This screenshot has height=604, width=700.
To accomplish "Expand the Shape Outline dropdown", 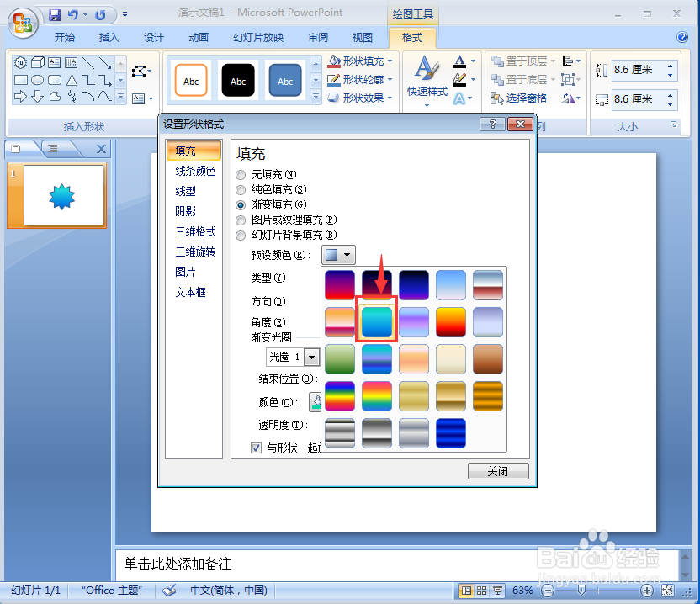I will (390, 79).
